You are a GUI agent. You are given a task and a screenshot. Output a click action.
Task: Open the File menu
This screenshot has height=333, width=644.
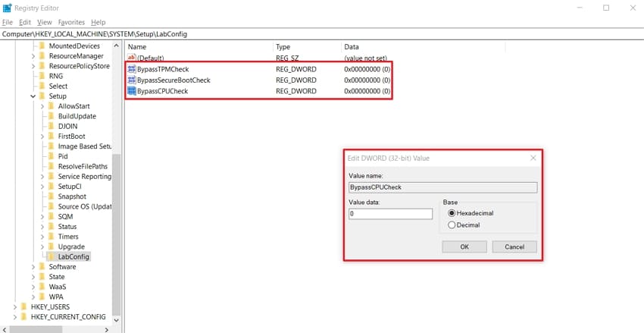(8, 22)
